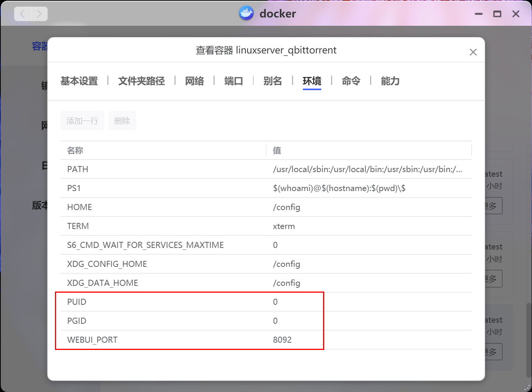Screen dimensions: 532x392
Task: Click the 名称 column header
Action: (x=75, y=151)
